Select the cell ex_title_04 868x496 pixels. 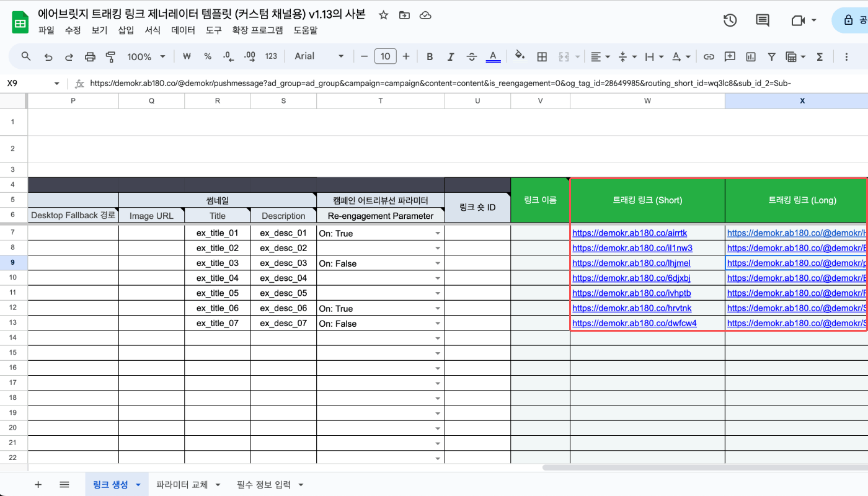click(x=218, y=278)
